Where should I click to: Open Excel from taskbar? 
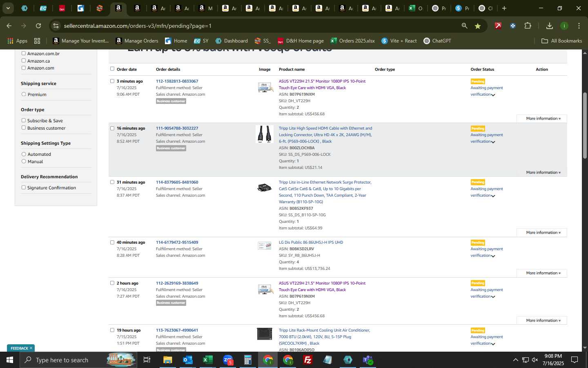point(207,360)
